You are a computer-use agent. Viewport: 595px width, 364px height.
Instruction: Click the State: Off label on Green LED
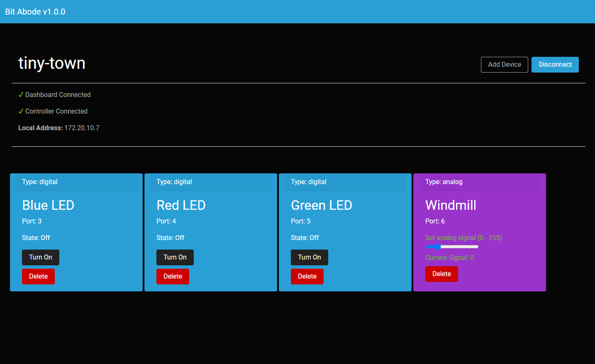pos(305,238)
